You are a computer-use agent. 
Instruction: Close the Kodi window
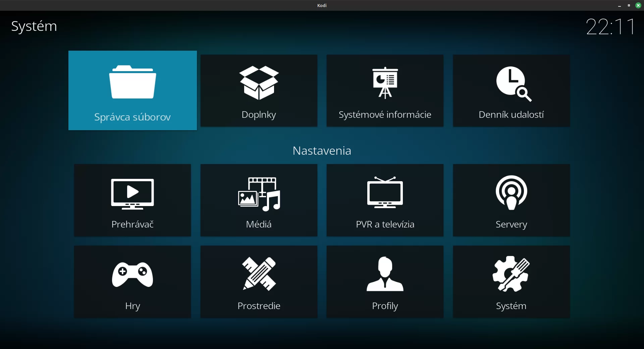(x=638, y=5)
